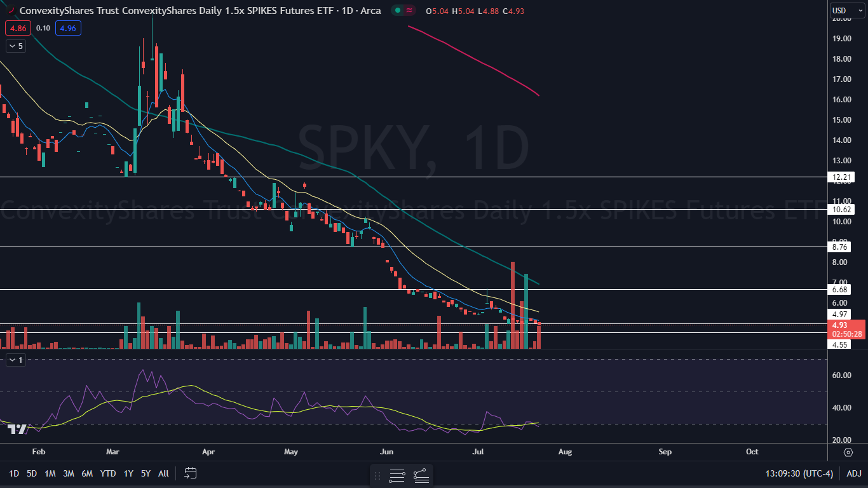Open the go-to-date calendar icon

pos(190,473)
